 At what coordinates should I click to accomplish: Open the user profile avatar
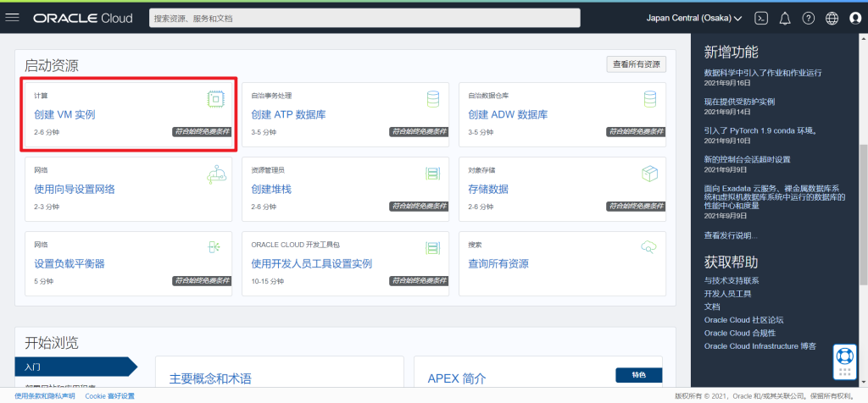(856, 19)
